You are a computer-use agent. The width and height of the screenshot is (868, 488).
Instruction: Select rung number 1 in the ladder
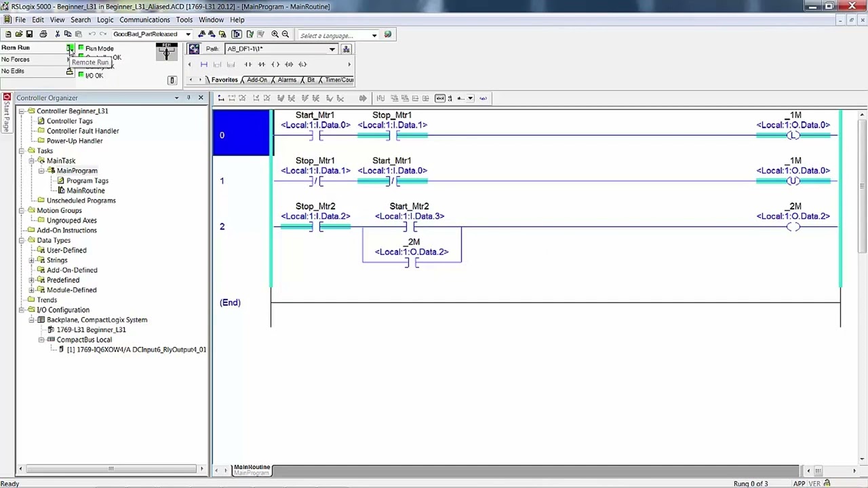(x=222, y=181)
